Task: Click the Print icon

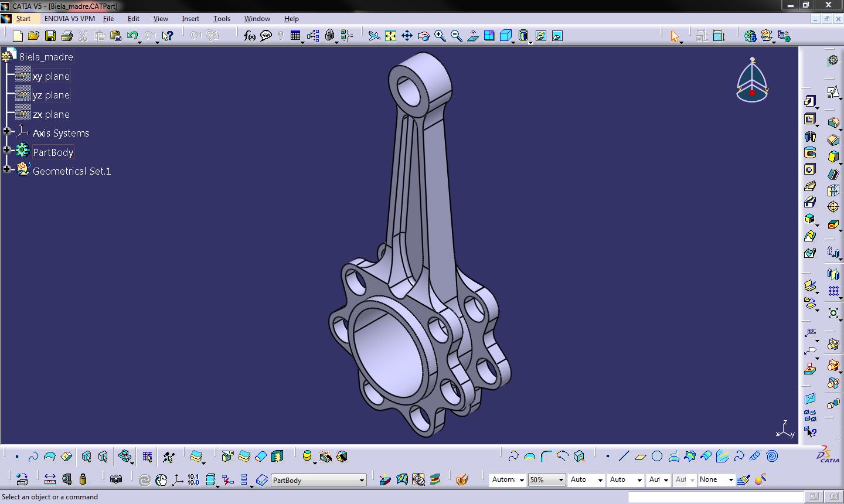Action: coord(67,36)
